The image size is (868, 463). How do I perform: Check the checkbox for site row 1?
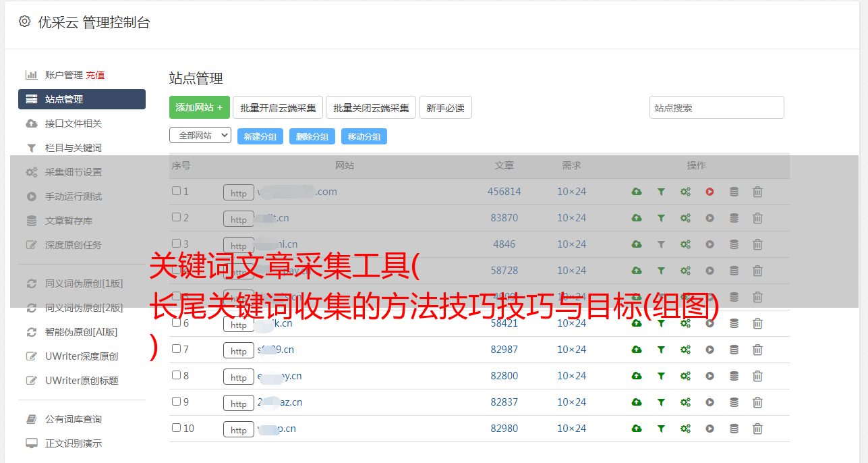tap(176, 191)
